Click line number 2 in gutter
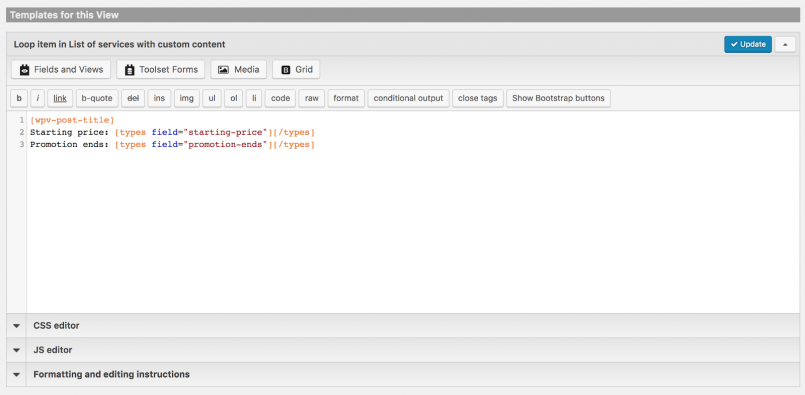Screen dimensions: 805x395 tap(22, 133)
